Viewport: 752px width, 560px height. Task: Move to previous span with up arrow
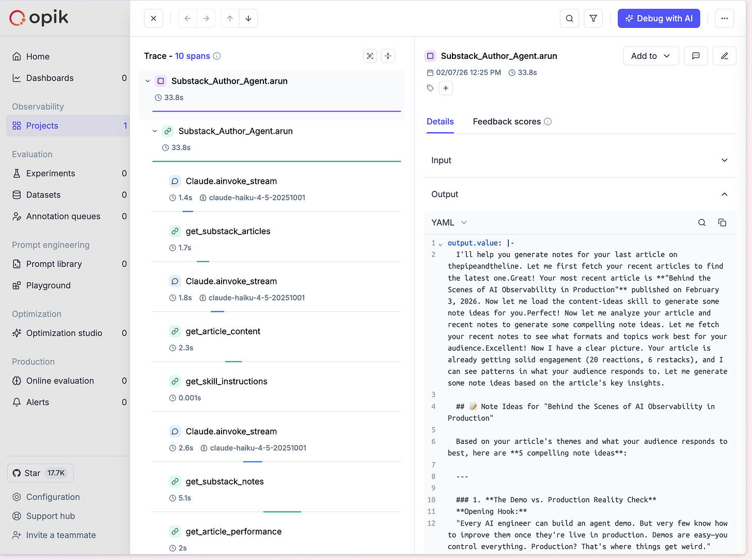pyautogui.click(x=230, y=19)
